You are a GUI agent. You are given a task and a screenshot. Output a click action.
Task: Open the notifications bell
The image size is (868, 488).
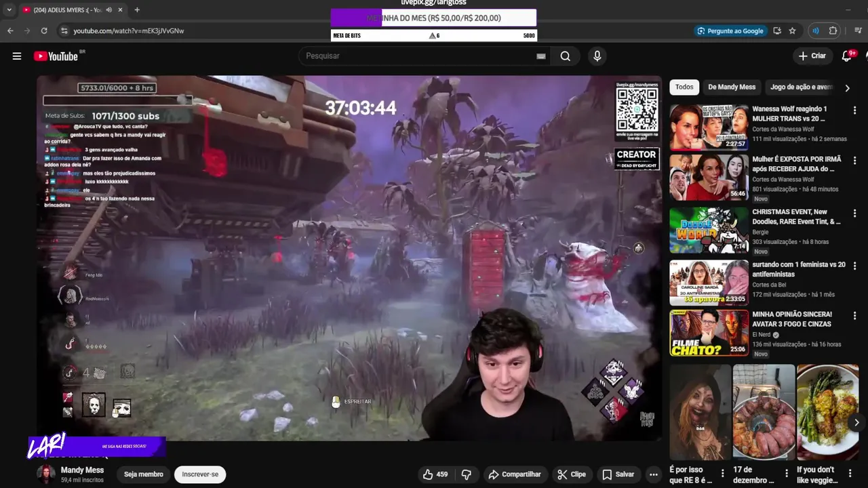(x=847, y=56)
